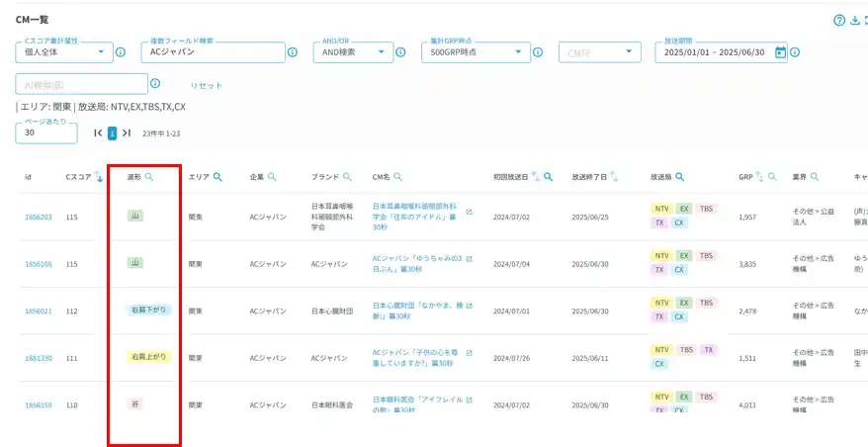Viewport: 868px width, 447px height.
Task: Open CM link 日本眼科医会「アイフレイルの敵」
Action: click(x=417, y=404)
